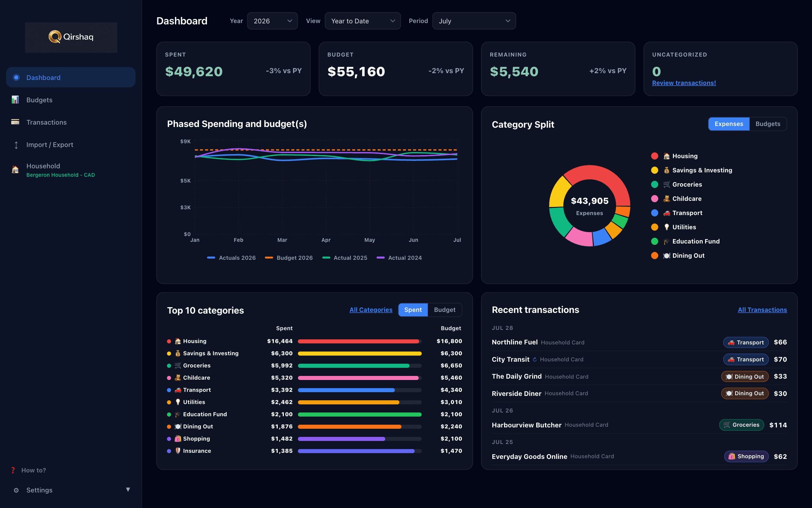
Task: Click the Childcare teddy bear legend icon
Action: tap(667, 198)
